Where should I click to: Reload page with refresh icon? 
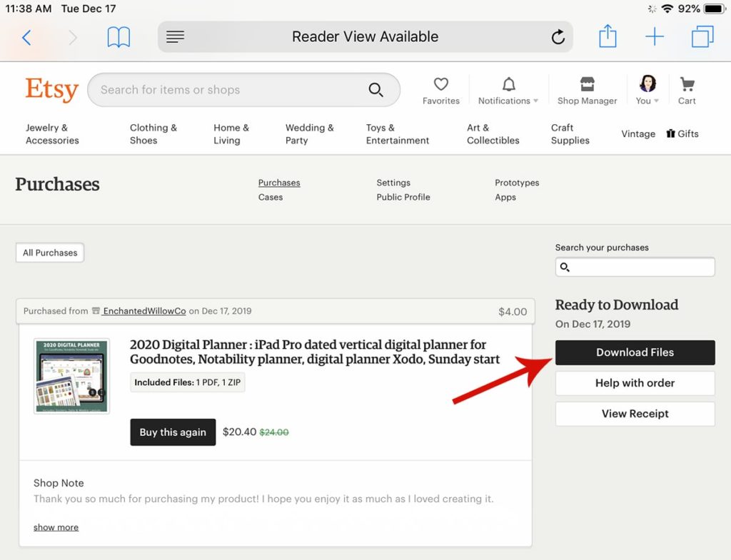coord(558,37)
